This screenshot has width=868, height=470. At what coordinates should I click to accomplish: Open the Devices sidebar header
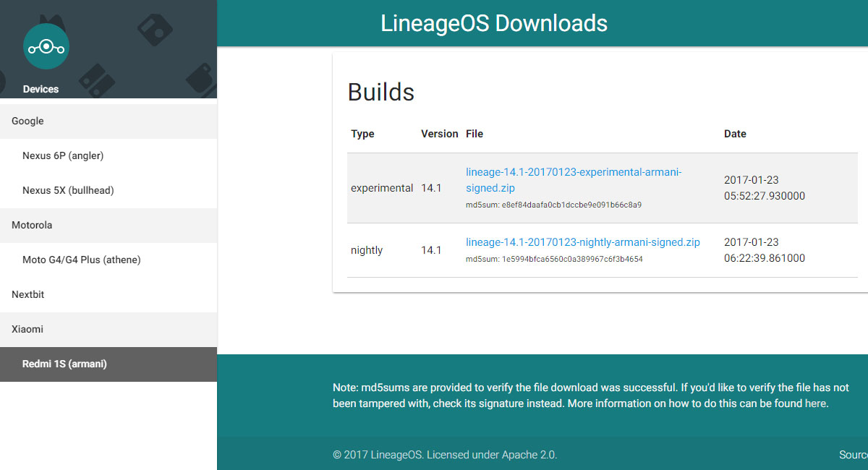click(x=41, y=88)
